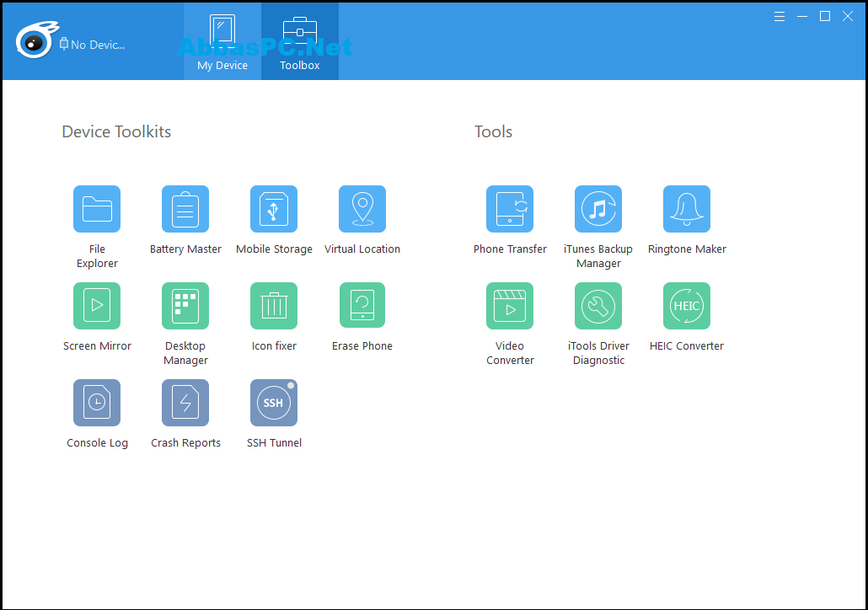Viewport: 868px width, 610px height.
Task: Click the Device Toolkits heading
Action: (116, 131)
